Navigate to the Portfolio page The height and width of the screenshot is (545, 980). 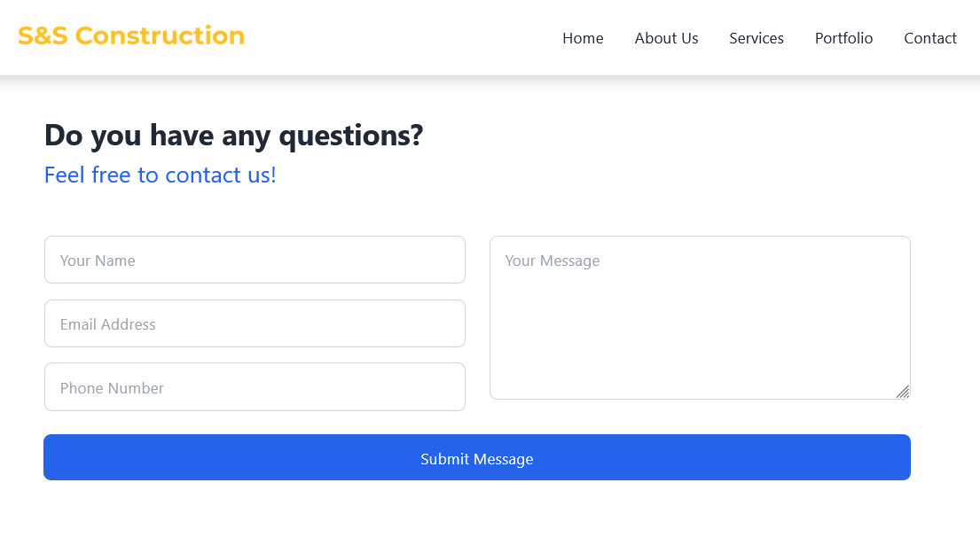843,38
